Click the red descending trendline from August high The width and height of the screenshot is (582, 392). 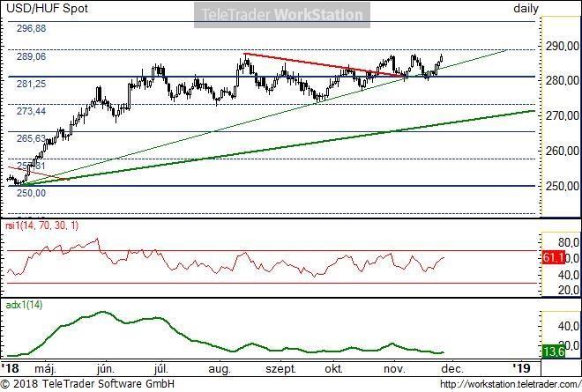tap(325, 65)
